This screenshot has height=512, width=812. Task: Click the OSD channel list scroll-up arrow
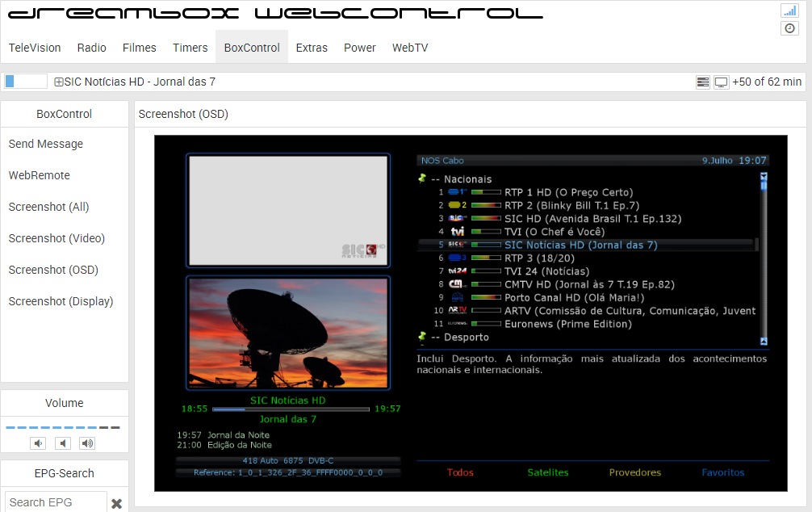(764, 176)
